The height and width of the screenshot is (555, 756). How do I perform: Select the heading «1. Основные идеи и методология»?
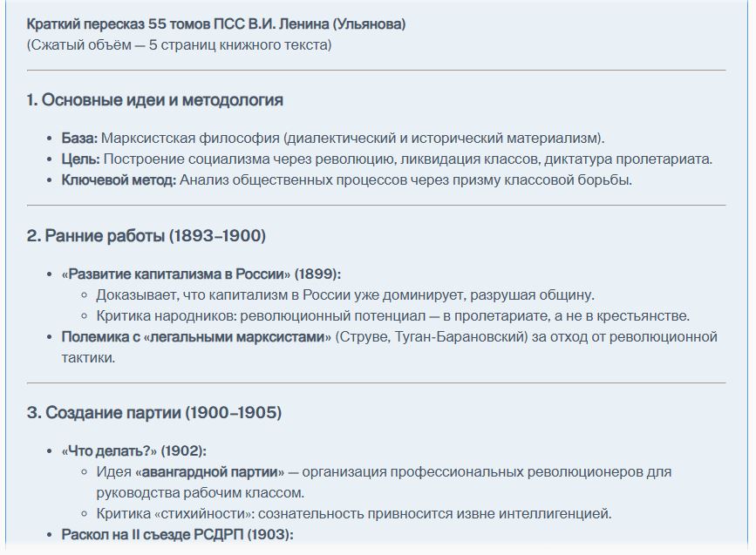point(154,99)
